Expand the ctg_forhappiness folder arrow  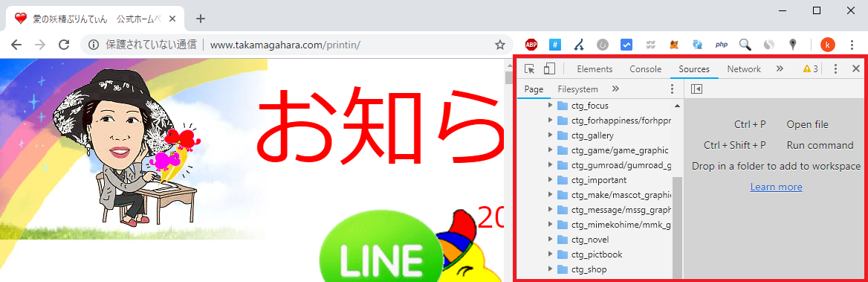pos(550,121)
